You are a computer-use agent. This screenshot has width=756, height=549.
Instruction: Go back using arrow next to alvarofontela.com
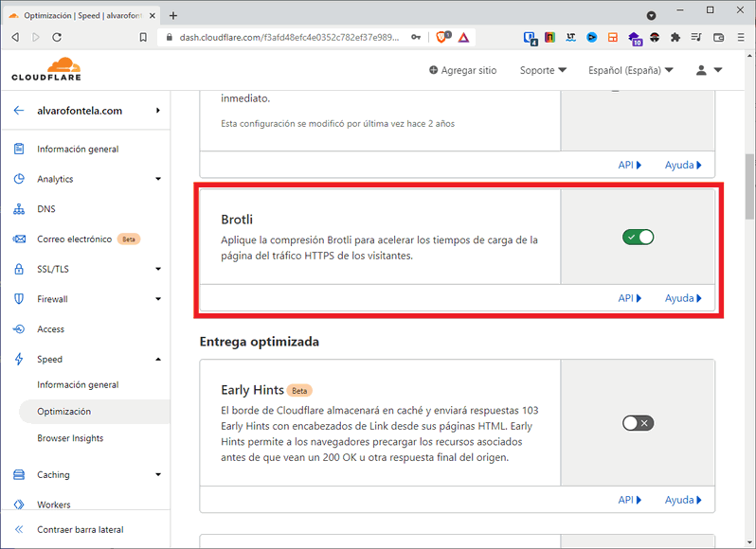pos(19,111)
